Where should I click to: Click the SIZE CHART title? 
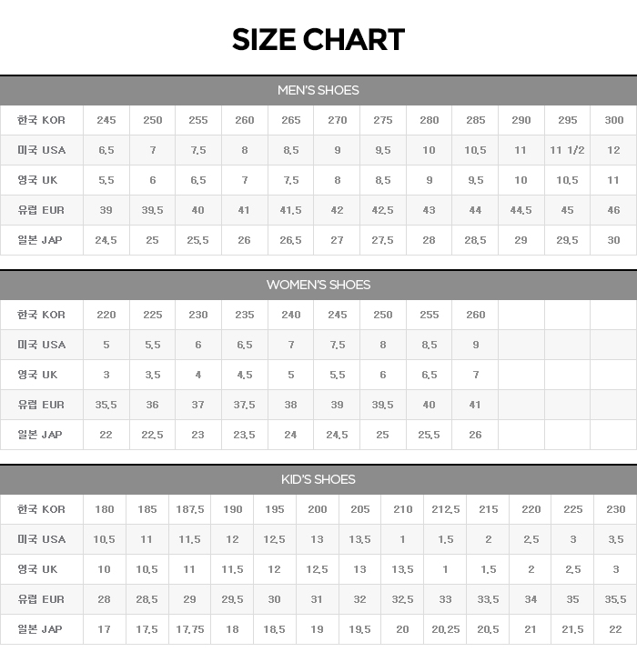pos(318,40)
